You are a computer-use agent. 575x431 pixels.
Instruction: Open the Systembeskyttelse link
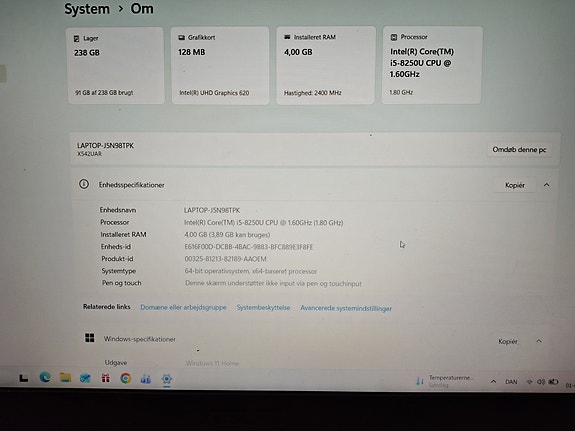[263, 308]
